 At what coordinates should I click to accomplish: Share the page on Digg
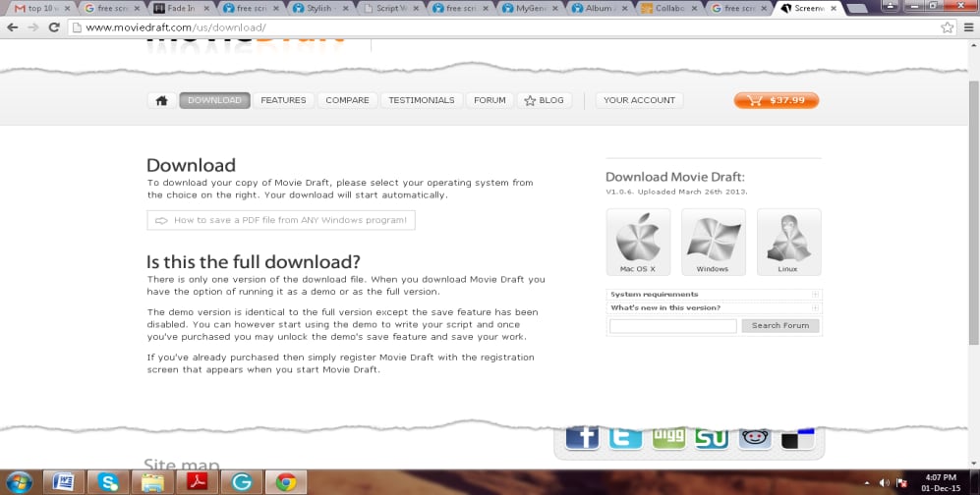pyautogui.click(x=668, y=438)
